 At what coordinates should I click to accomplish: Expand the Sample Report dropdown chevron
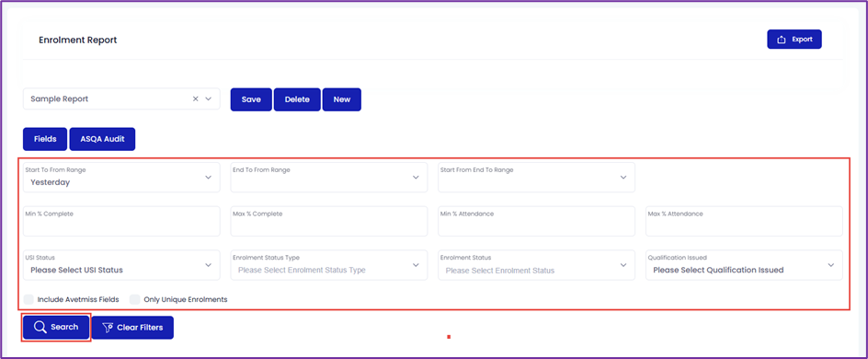click(209, 98)
